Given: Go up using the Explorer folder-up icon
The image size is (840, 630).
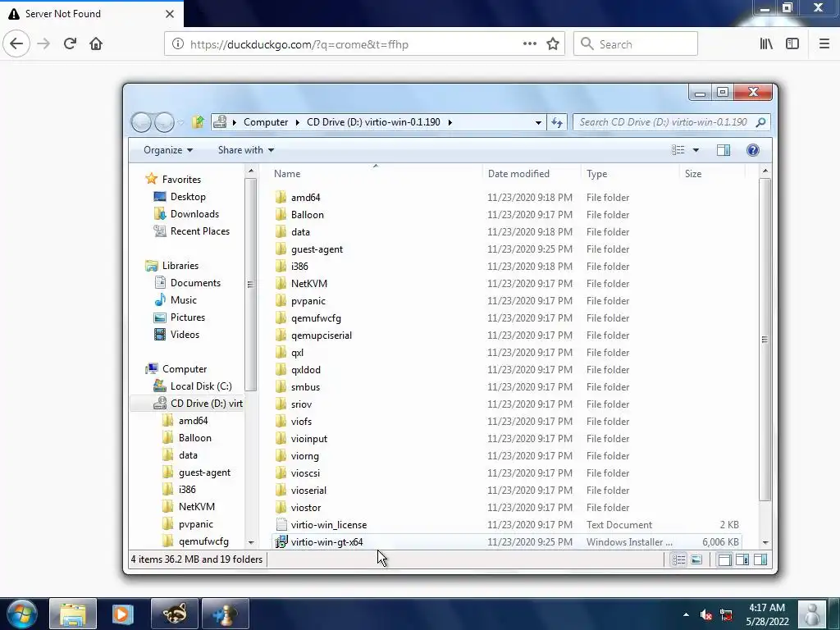Looking at the screenshot, I should (199, 122).
